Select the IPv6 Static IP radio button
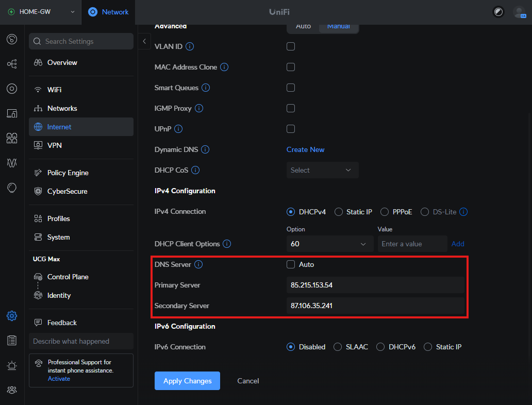This screenshot has width=532, height=405. point(427,347)
